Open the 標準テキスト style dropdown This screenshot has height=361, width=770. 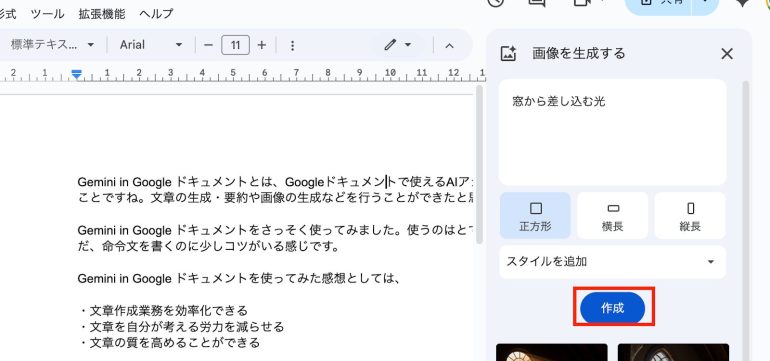click(52, 45)
